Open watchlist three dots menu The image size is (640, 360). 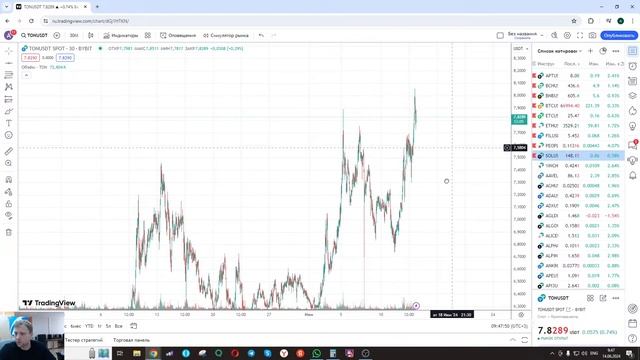tap(616, 51)
